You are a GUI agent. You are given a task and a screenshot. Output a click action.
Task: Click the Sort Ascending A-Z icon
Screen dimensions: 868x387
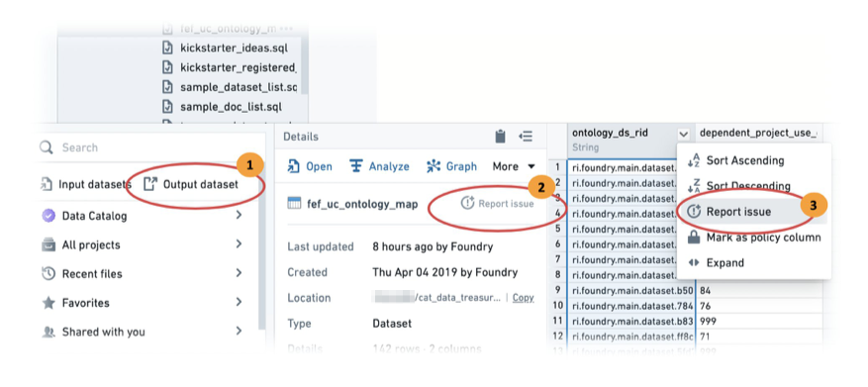click(694, 160)
